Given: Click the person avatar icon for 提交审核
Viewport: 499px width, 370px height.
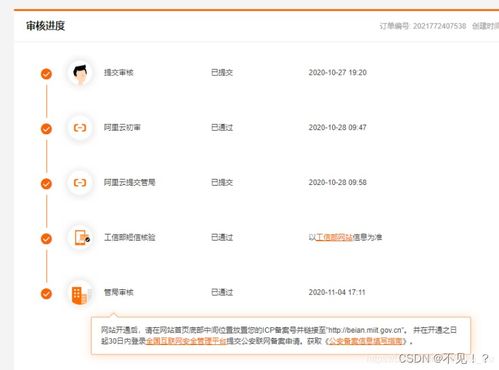Looking at the screenshot, I should [80, 73].
